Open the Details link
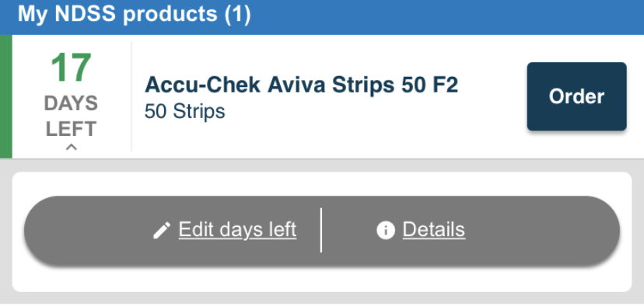The image size is (644, 306). click(434, 230)
